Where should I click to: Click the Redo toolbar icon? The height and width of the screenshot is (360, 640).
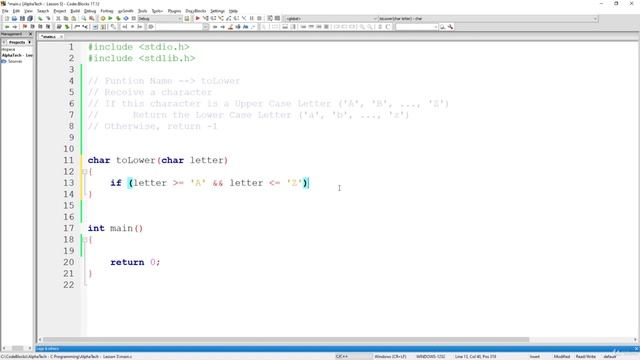[48, 18]
